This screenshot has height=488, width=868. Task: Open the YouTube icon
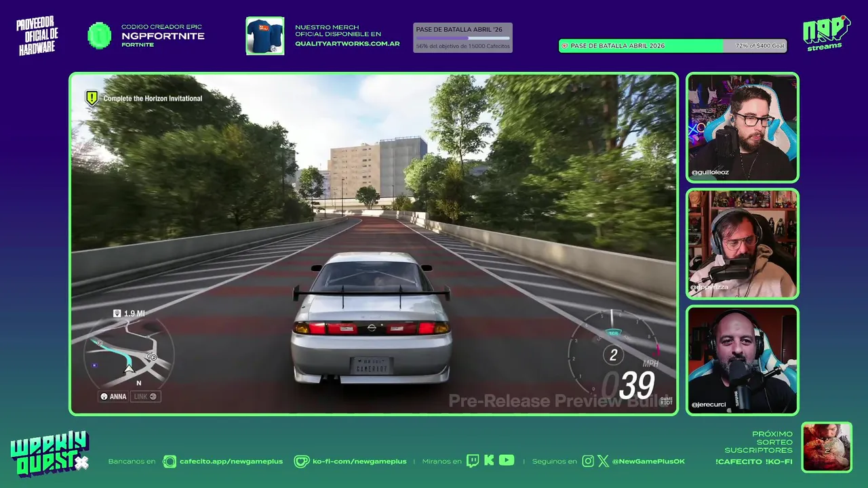tap(507, 460)
